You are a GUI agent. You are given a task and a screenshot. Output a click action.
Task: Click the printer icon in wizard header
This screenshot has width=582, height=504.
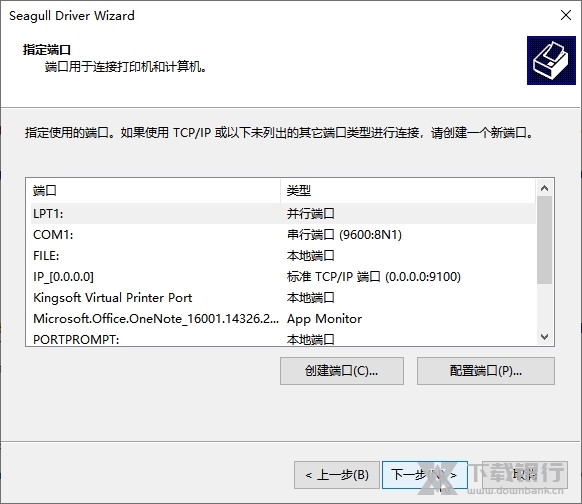pyautogui.click(x=551, y=60)
